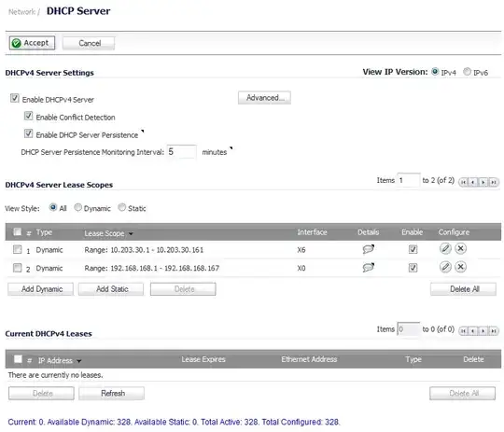Screen dimensions: 504x432
Task: Delete the X6 lease scope with X icon
Action: 461,249
